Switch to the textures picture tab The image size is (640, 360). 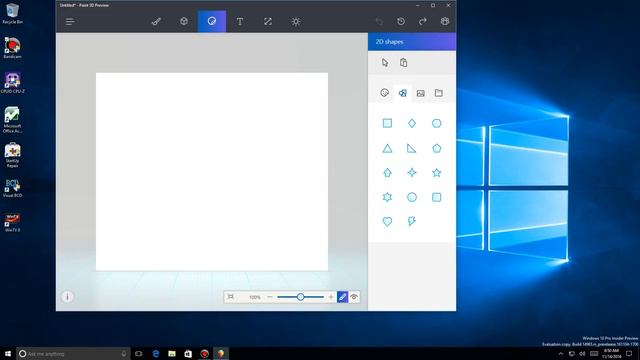pyautogui.click(x=421, y=93)
